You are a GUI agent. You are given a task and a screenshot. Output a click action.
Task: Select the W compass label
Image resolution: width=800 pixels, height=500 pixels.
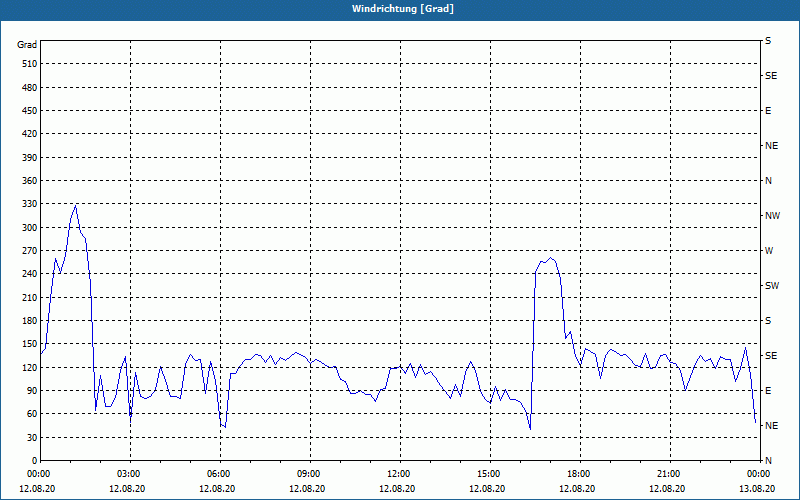[769, 251]
